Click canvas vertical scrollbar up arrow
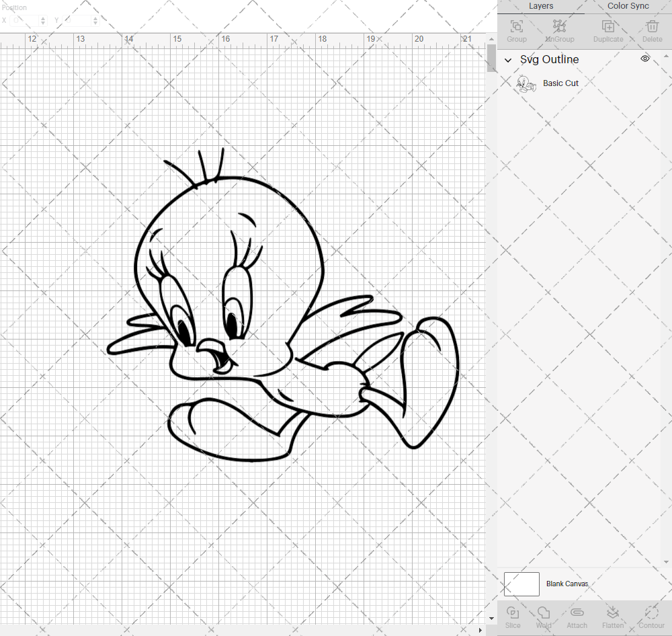 [x=491, y=39]
